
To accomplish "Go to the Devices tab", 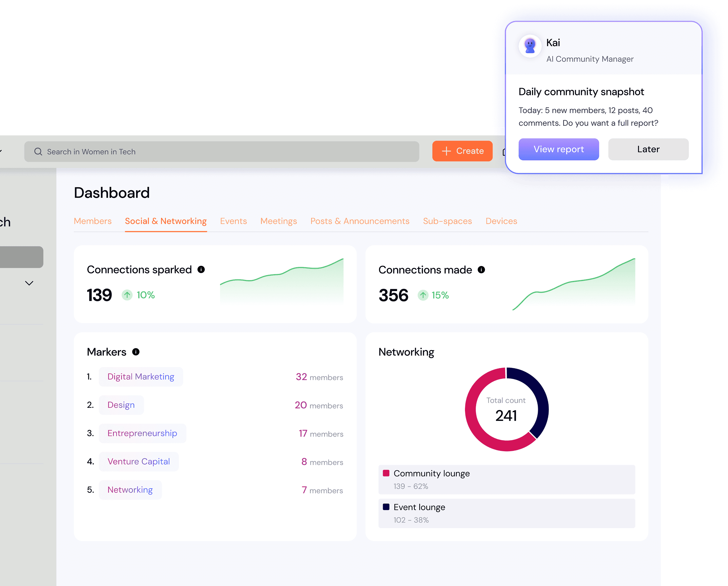I will pyautogui.click(x=501, y=221).
